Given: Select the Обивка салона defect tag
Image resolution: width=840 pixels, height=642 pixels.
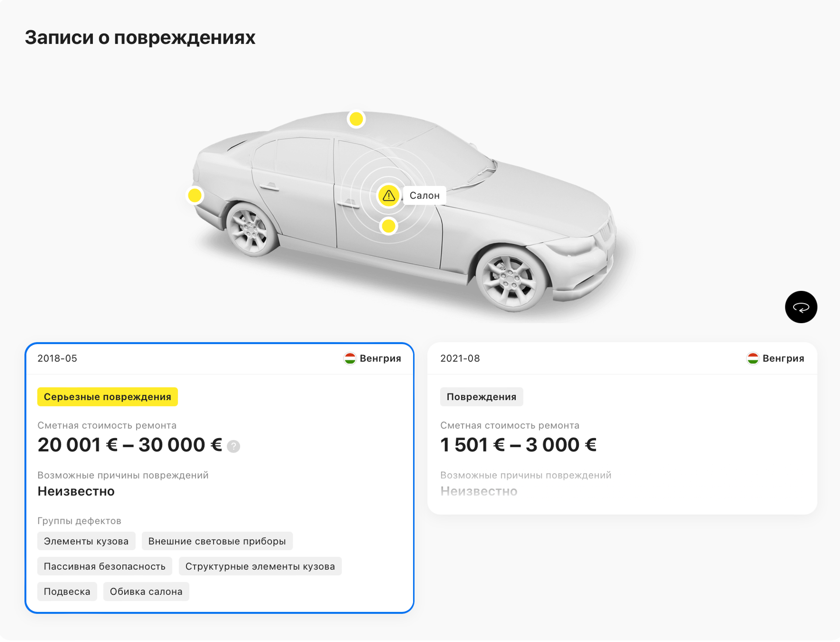Looking at the screenshot, I should pyautogui.click(x=146, y=591).
